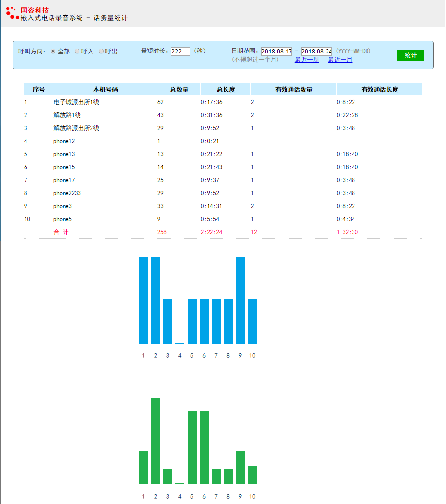Select the phone12 row name
This screenshot has height=504, width=446.
coord(64,141)
